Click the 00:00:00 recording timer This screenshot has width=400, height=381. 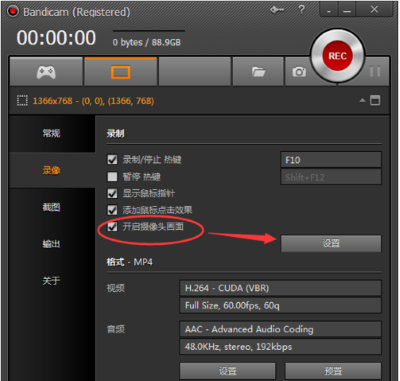(x=56, y=38)
